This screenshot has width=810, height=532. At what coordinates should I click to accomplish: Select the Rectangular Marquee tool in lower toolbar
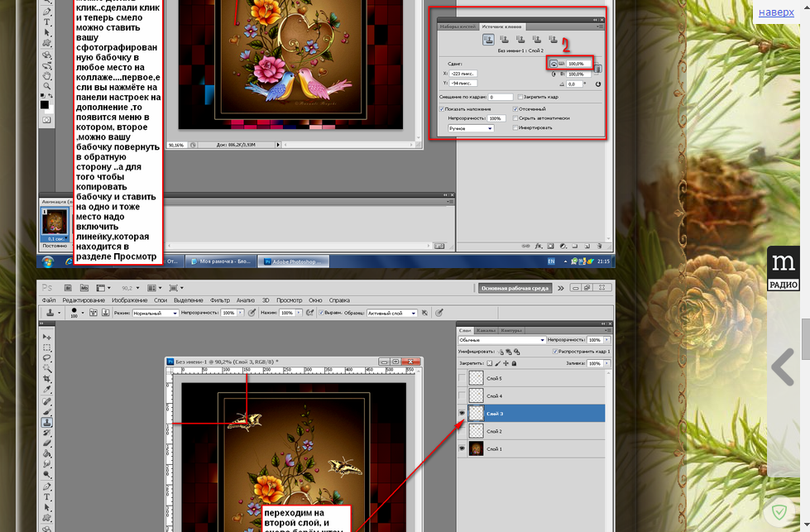(x=47, y=347)
